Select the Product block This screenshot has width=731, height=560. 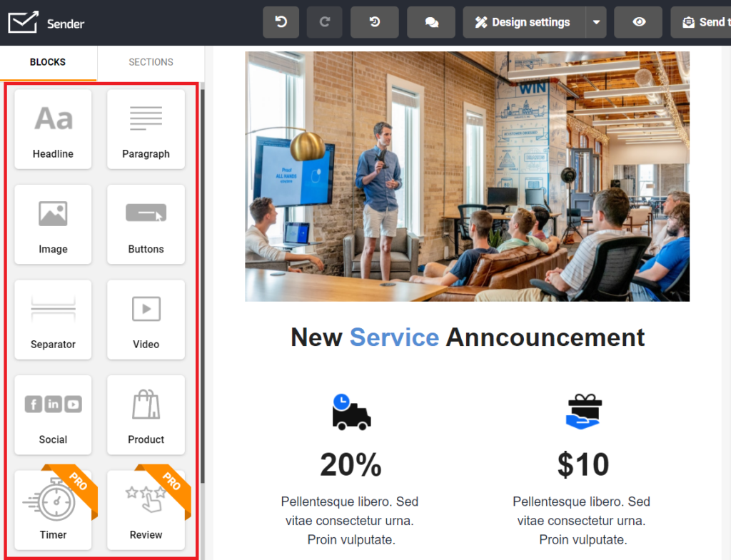tap(146, 414)
